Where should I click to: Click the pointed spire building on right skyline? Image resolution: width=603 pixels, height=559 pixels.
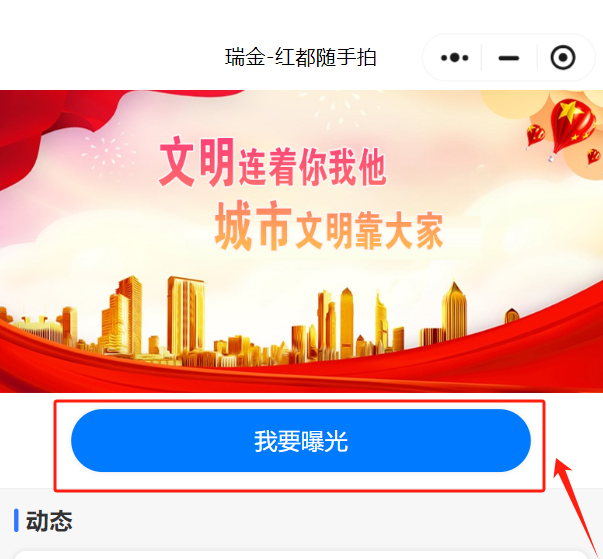click(x=454, y=311)
